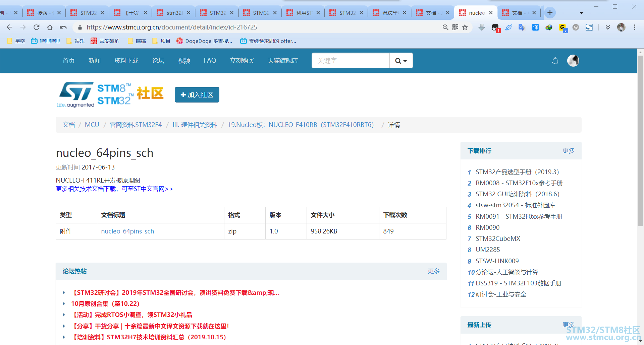Open 视频 in the site navigation
The width and height of the screenshot is (644, 345).
click(184, 61)
